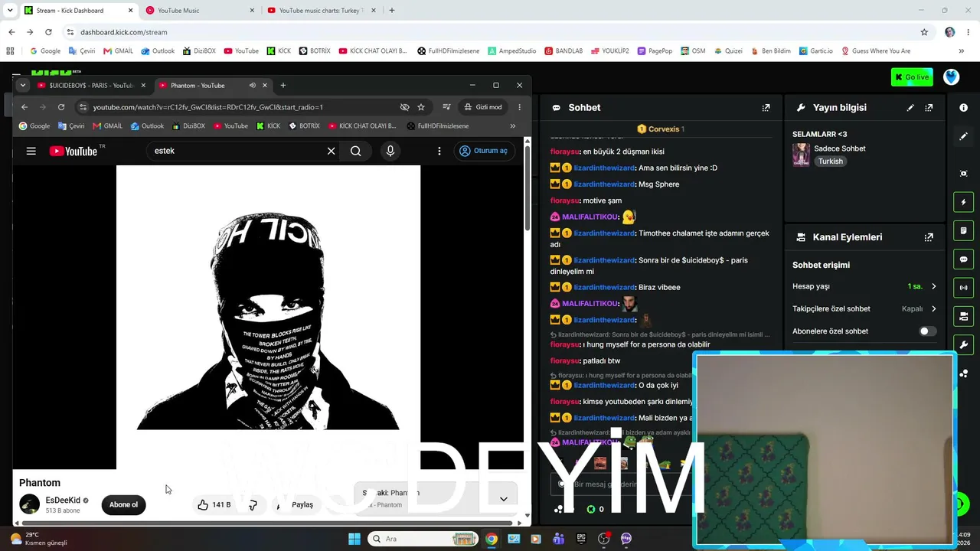Click Gizli mod incognito chip
980x551 pixels.
[483, 107]
